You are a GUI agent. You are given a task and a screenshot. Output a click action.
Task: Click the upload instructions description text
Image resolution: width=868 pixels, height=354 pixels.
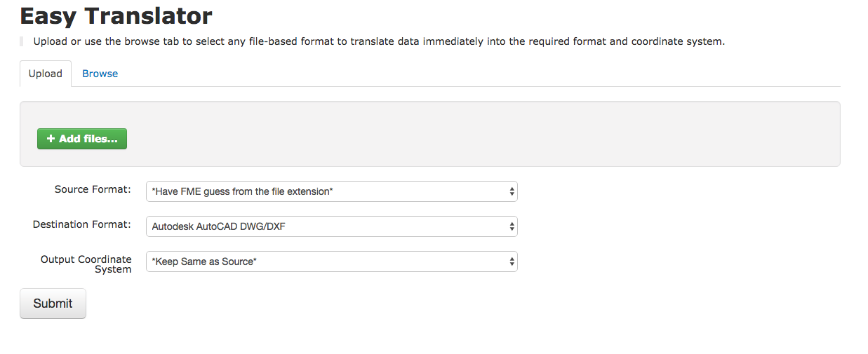(x=379, y=41)
